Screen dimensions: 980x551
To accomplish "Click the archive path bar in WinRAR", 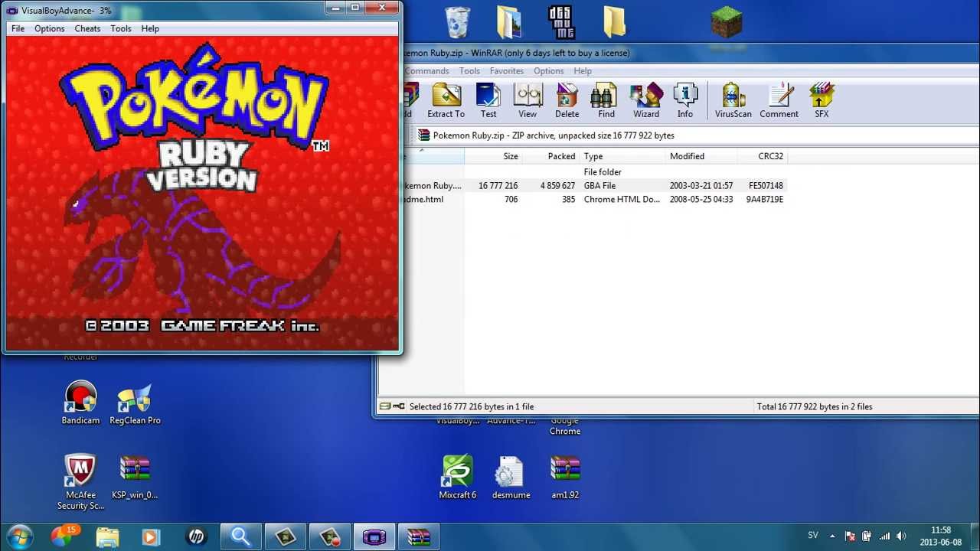I will (x=697, y=135).
